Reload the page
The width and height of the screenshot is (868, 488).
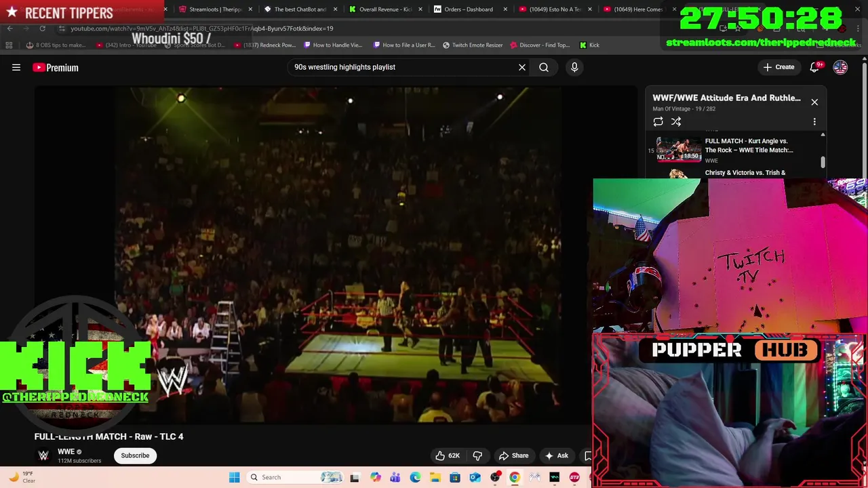(x=42, y=28)
